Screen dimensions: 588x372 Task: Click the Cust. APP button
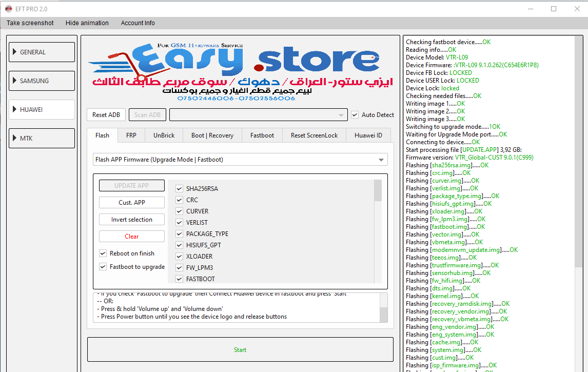click(132, 203)
